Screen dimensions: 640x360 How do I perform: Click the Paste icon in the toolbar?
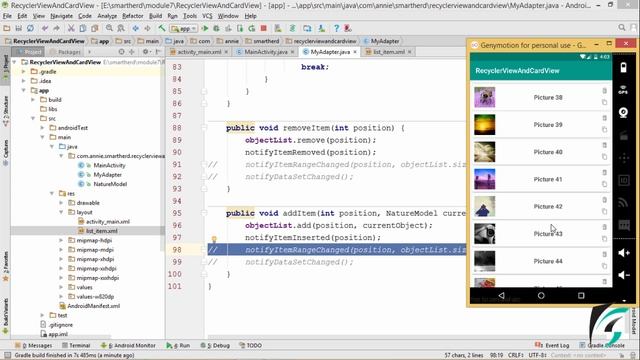point(95,28)
